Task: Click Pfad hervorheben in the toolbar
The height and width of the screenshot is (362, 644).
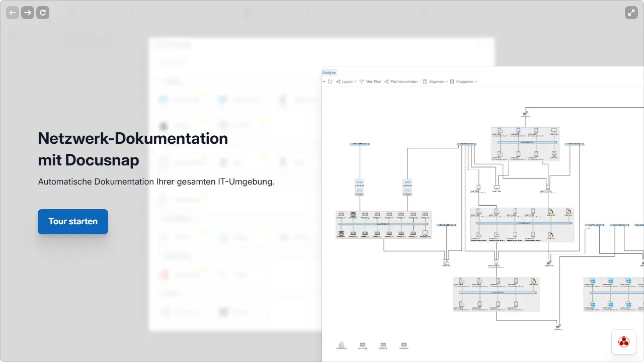Action: coord(401,81)
